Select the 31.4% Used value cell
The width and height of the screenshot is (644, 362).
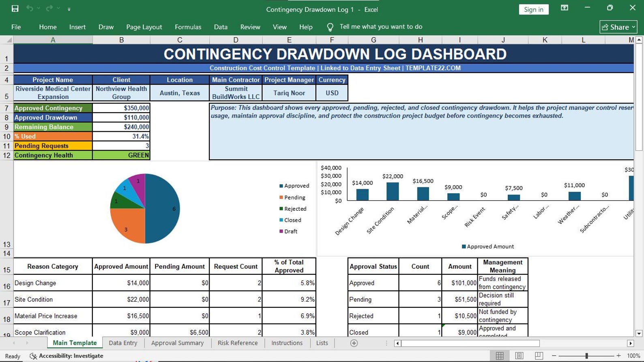(121, 136)
